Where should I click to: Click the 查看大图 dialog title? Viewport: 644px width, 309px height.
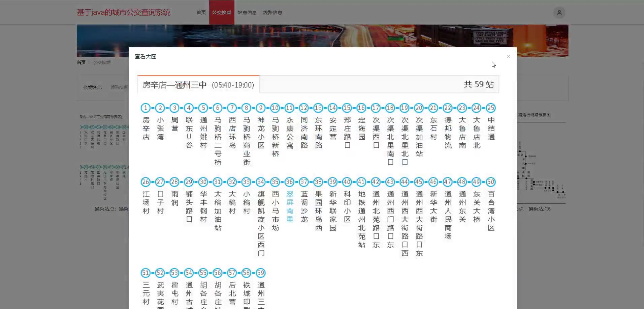146,57
